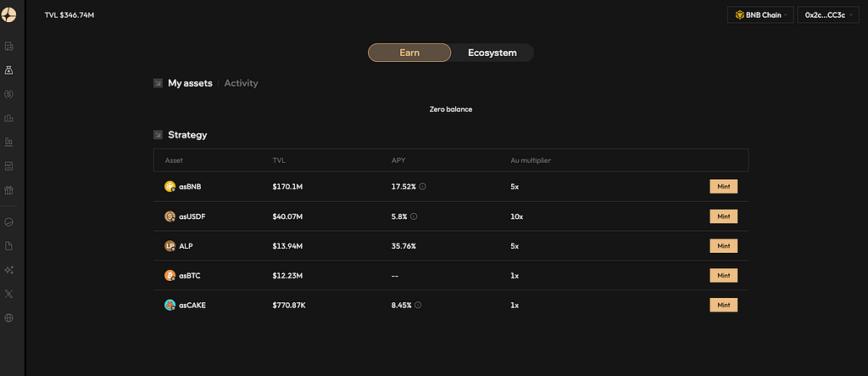
Task: Mint asBNB
Action: [x=724, y=187]
